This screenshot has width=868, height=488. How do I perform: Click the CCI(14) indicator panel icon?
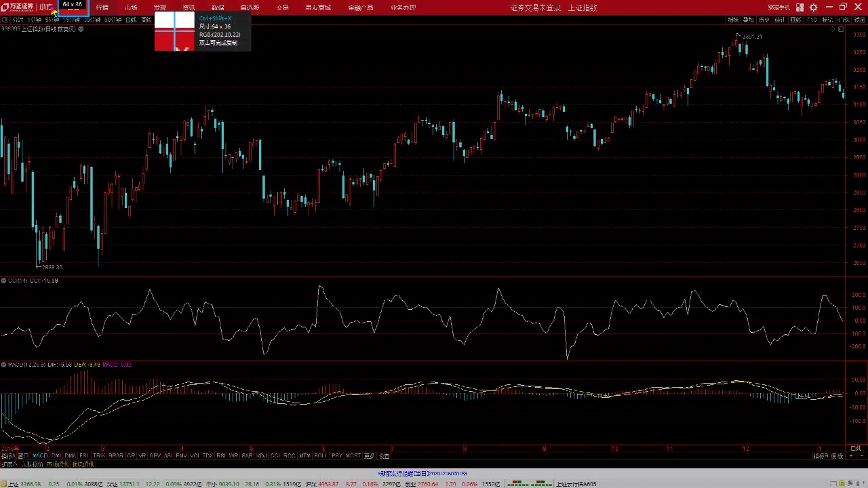3,280
